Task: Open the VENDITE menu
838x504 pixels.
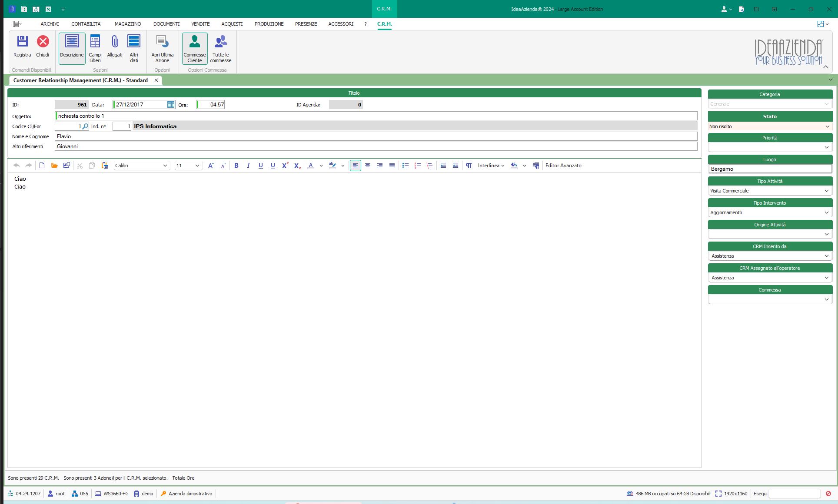Action: (200, 24)
